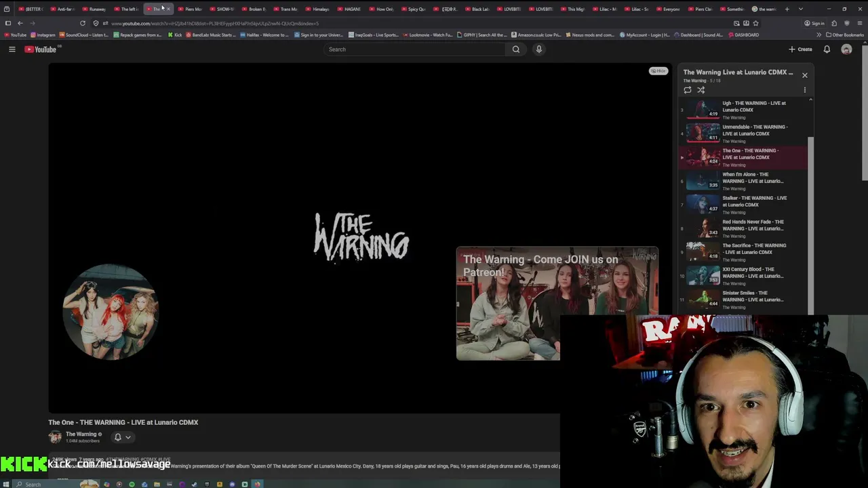Open The Warning channel name link
The width and height of the screenshot is (868, 488).
[81, 434]
